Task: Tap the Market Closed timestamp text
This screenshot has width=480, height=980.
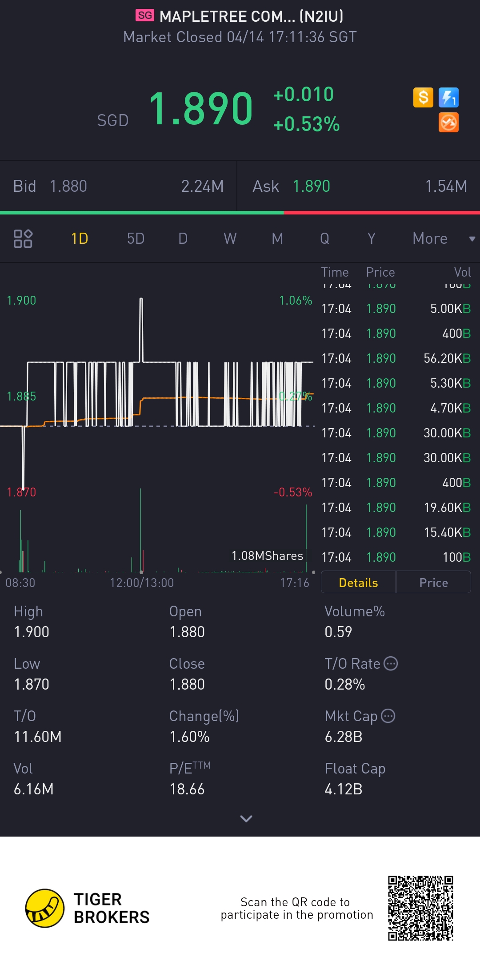Action: [x=240, y=37]
